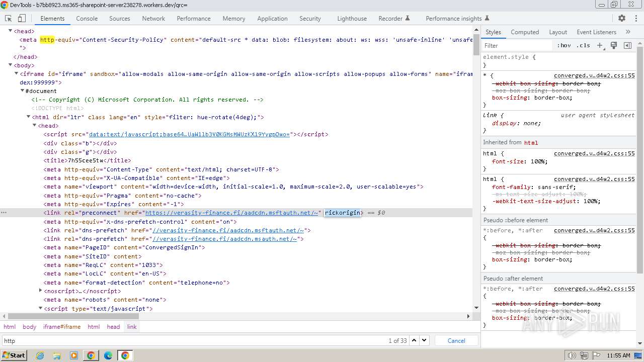Toggle the rendering emulations paintbrush icon
Viewport: 644px width, 362px height.
(x=614, y=45)
